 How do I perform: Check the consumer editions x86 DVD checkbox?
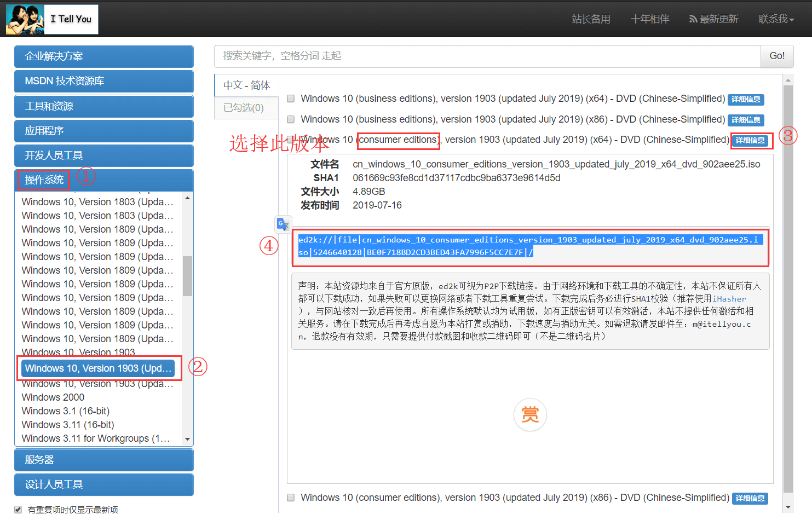point(290,498)
